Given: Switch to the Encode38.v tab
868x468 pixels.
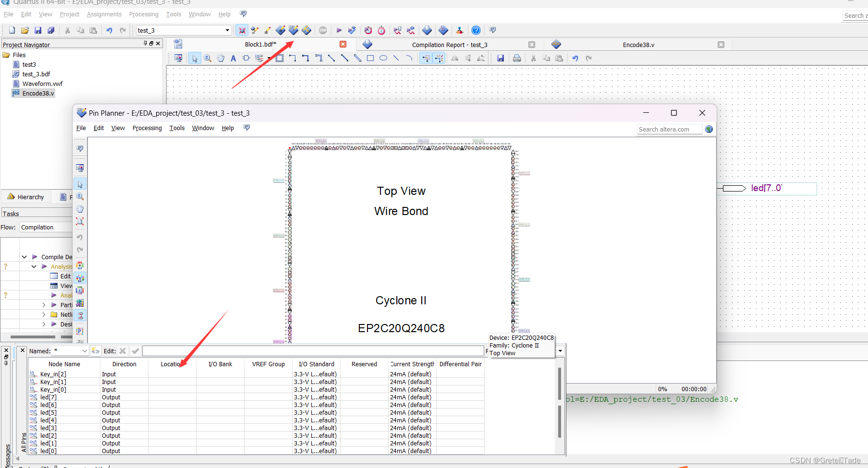Looking at the screenshot, I should [638, 45].
